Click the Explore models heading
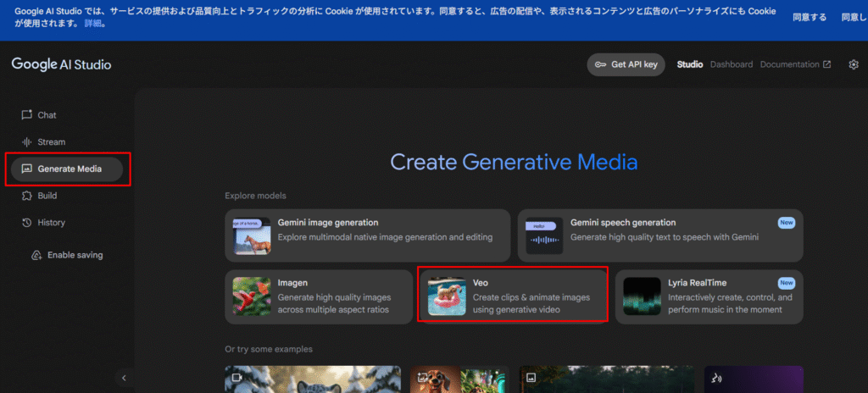 [255, 196]
